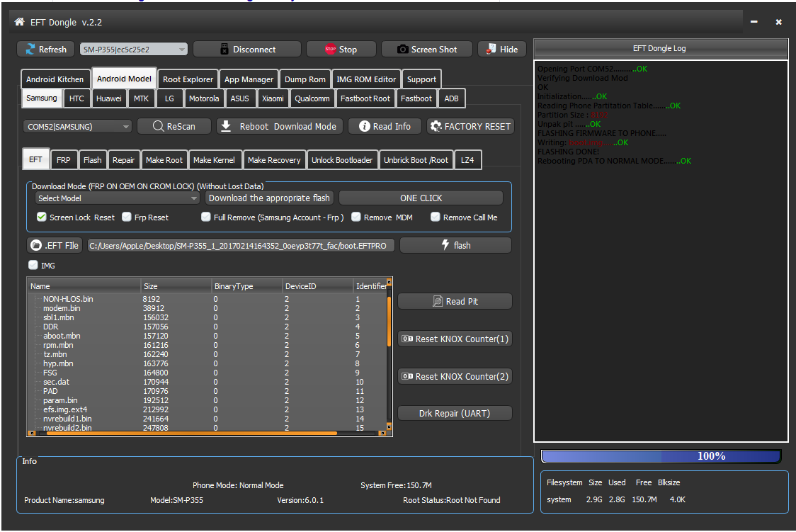Switch to Root Explorer tab
This screenshot has width=796, height=532.
click(x=188, y=79)
